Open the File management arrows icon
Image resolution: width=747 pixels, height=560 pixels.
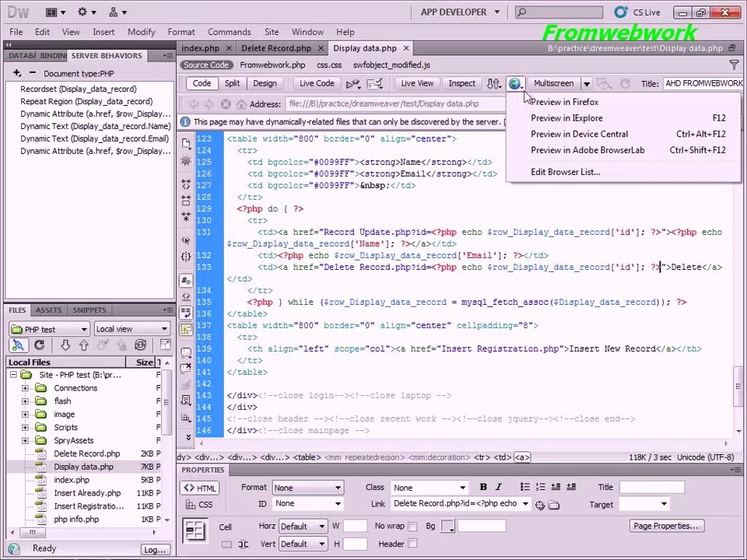click(493, 84)
